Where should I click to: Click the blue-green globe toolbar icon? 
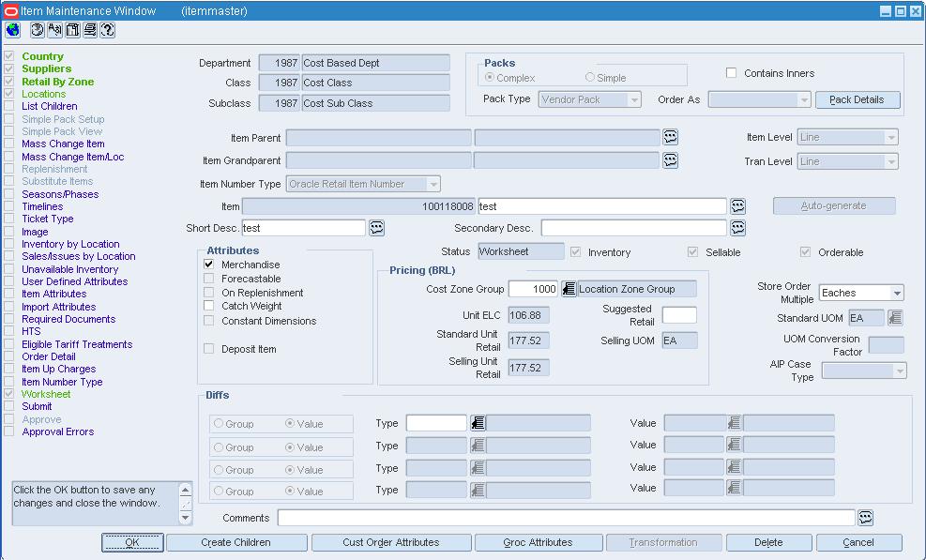pyautogui.click(x=12, y=30)
